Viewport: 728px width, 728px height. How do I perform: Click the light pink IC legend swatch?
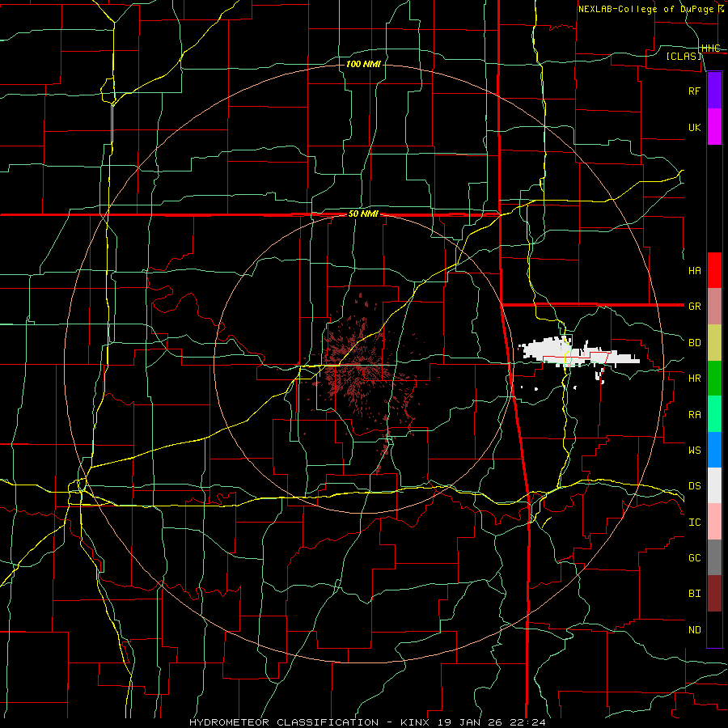tap(714, 522)
